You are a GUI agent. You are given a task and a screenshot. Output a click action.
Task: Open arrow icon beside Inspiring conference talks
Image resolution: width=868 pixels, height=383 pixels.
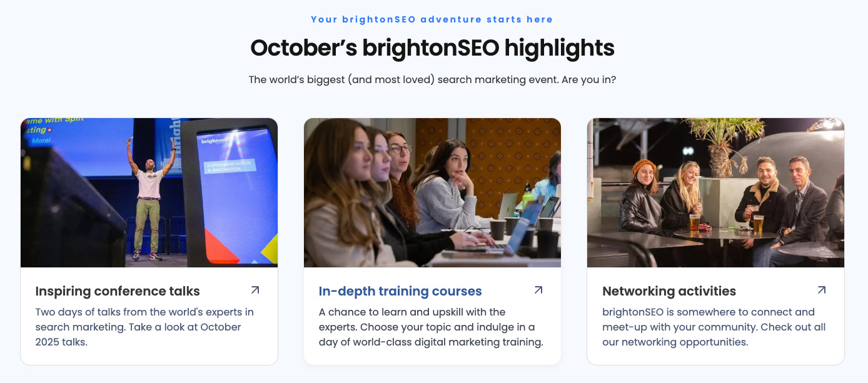coord(255,290)
